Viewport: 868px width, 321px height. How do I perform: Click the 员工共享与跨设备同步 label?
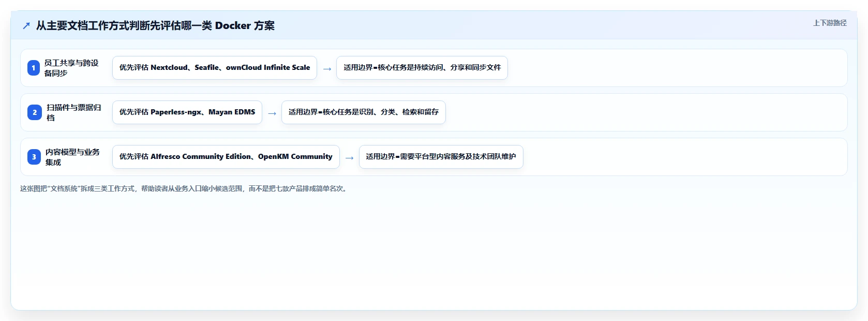coord(71,68)
